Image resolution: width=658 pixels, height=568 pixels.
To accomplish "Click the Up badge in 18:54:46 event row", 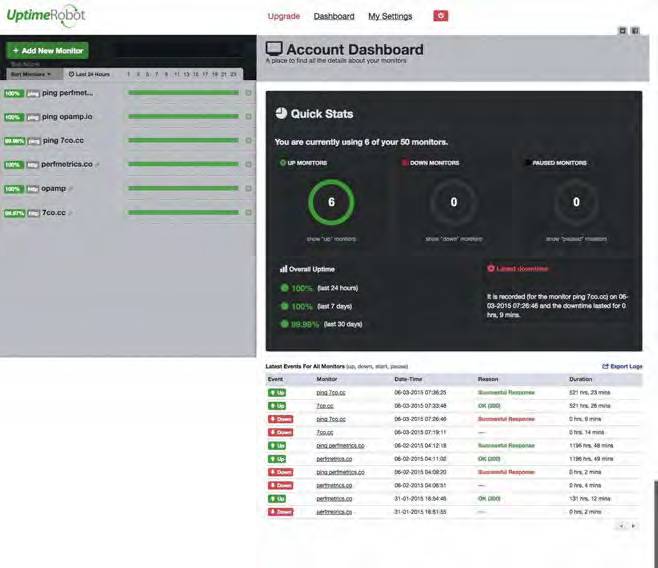I will pos(277,499).
